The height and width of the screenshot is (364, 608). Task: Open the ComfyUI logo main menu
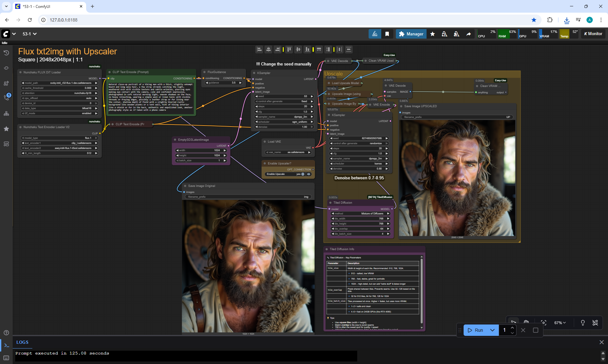6,34
